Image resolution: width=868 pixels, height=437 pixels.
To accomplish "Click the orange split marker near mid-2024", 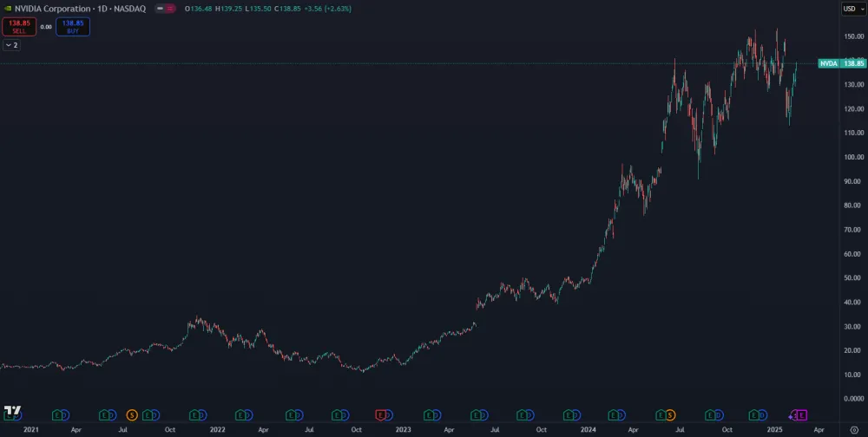I will point(670,415).
